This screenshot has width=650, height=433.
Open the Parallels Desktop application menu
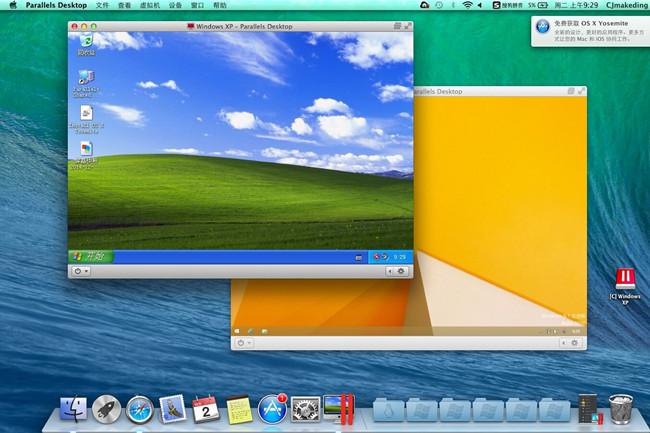(56, 5)
